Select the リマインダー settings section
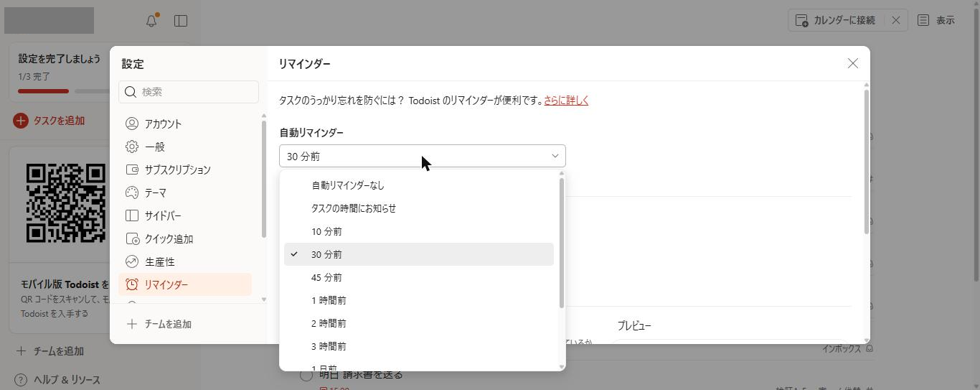The width and height of the screenshot is (980, 390). point(185,284)
